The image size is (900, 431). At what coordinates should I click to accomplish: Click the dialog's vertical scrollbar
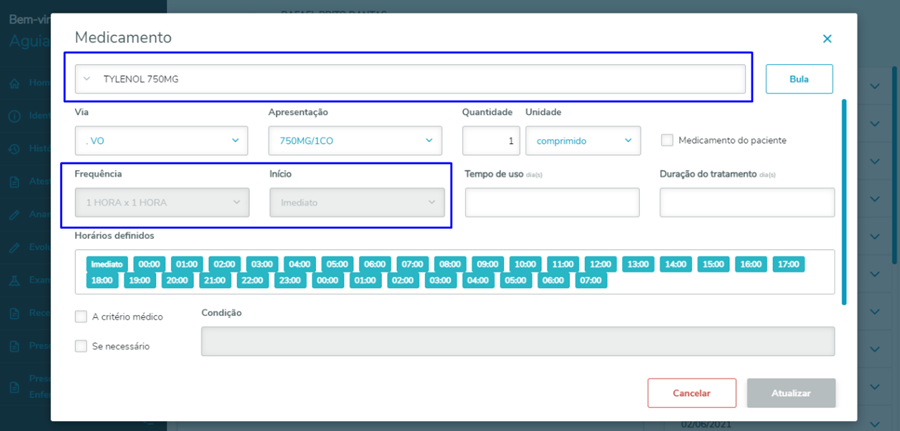pos(844,202)
